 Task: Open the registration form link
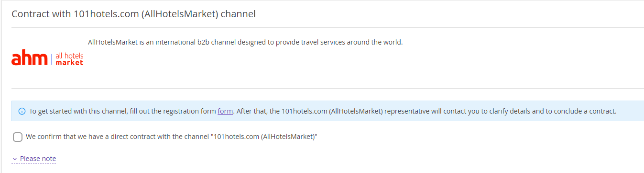225,111
